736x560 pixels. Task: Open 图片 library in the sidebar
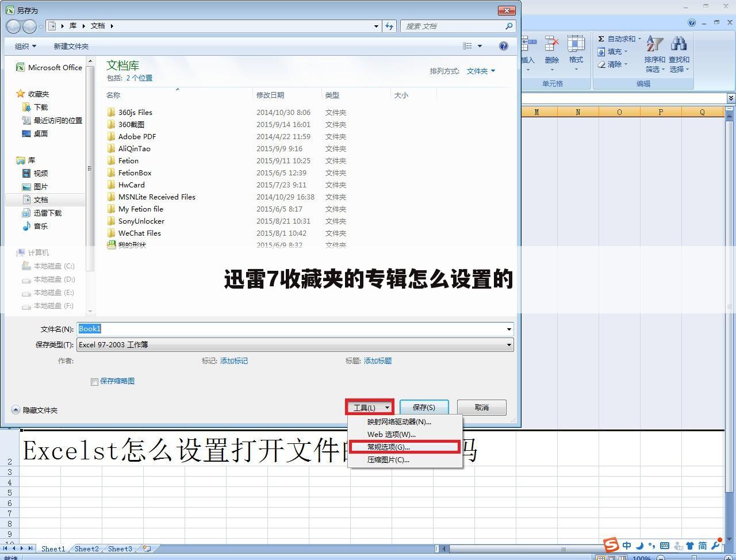click(35, 186)
